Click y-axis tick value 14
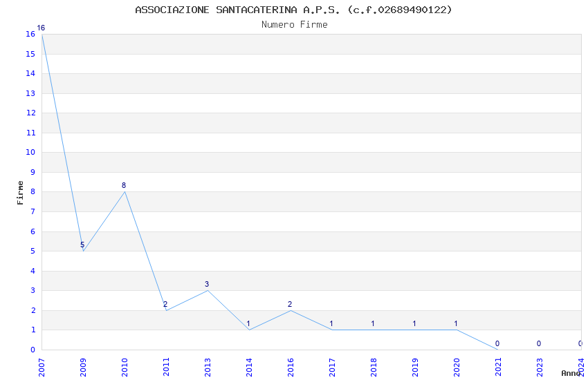 pos(30,73)
